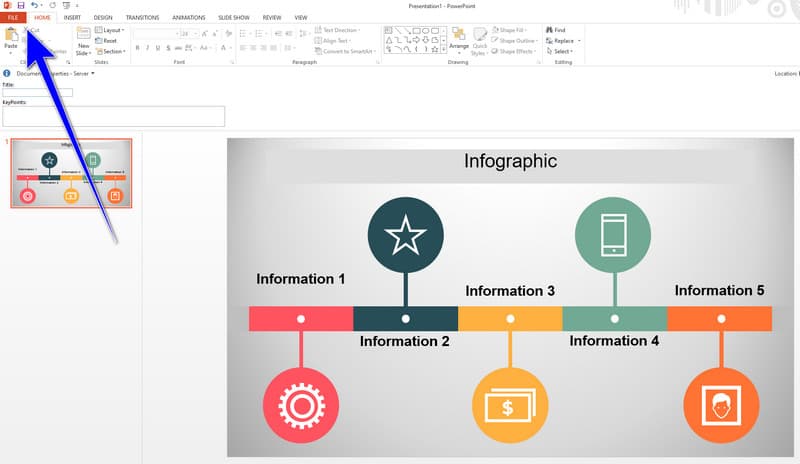800x464 pixels.
Task: Toggle Italic formatting
Action: click(147, 48)
